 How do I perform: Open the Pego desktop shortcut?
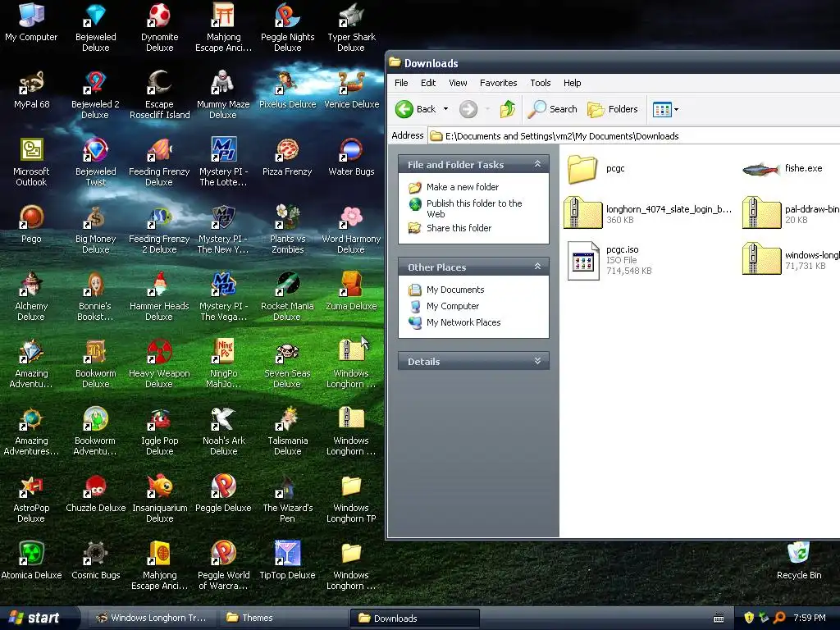(32, 225)
